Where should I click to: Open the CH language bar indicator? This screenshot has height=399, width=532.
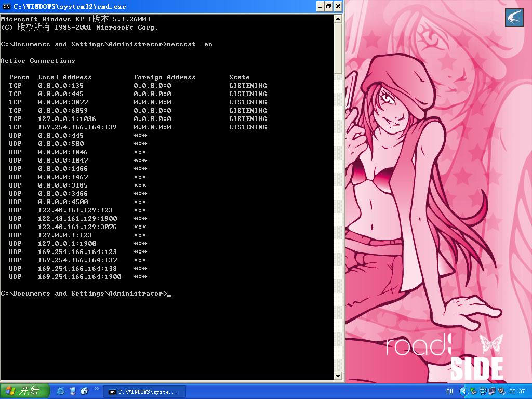click(x=450, y=392)
